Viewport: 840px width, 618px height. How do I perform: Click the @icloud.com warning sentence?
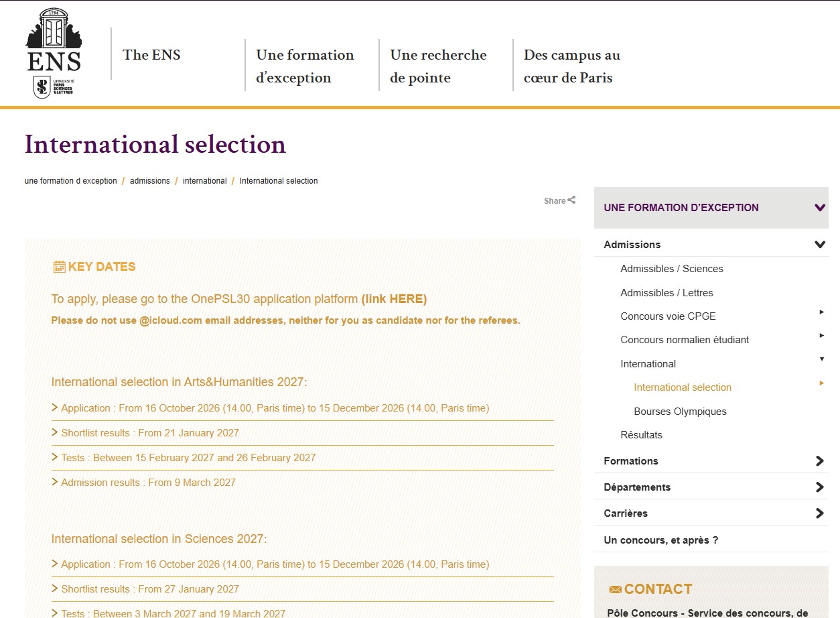285,320
